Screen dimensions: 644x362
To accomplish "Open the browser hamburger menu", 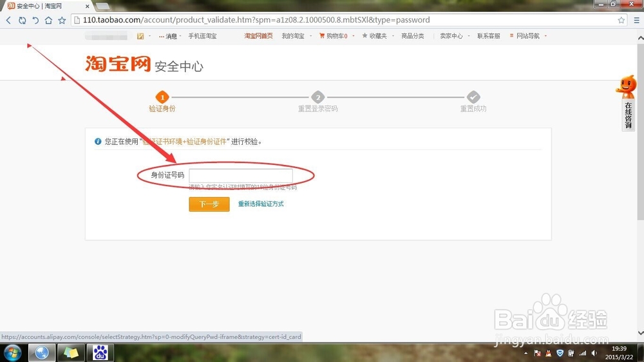I will (636, 20).
